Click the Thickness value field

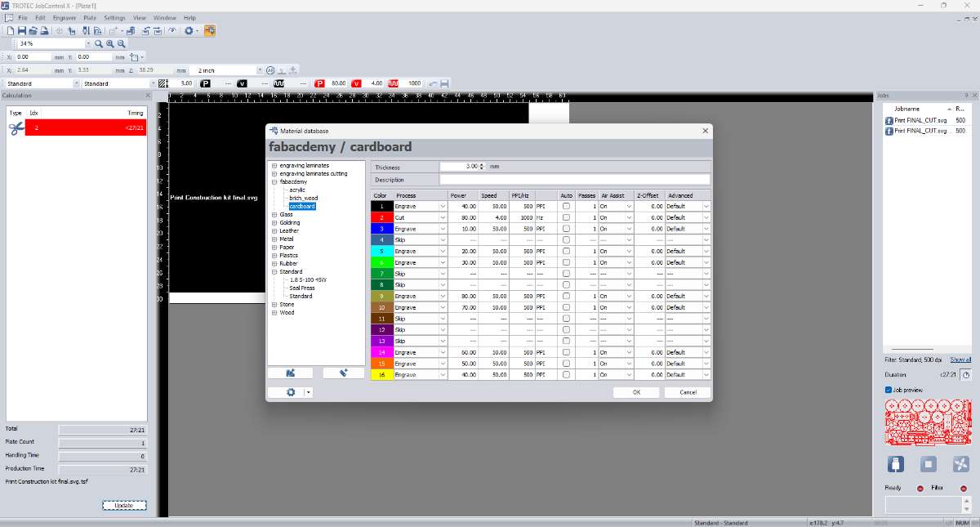coord(459,167)
